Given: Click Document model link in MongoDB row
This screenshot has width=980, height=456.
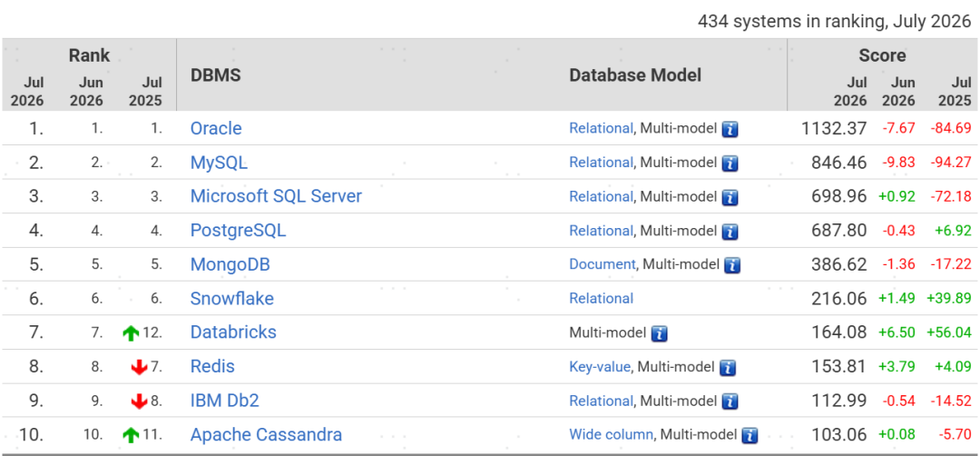Looking at the screenshot, I should [603, 264].
